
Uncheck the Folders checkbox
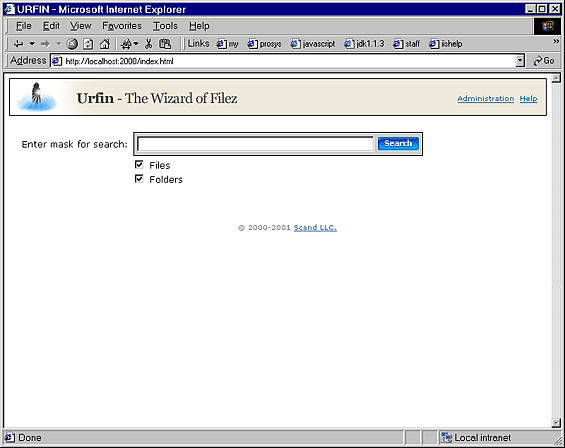(139, 179)
